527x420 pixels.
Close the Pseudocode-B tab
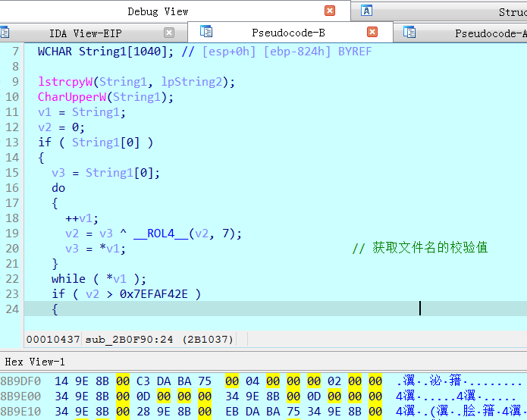pyautogui.click(x=372, y=33)
